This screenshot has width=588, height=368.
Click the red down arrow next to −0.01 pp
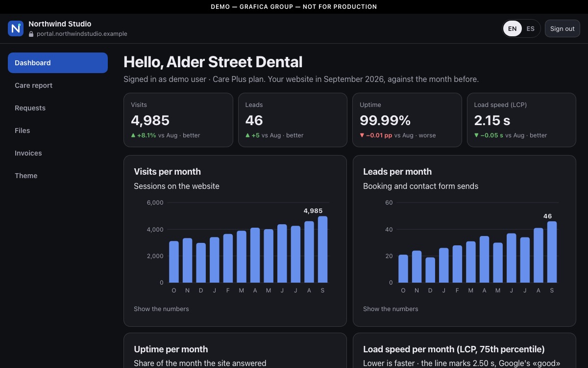(362, 135)
